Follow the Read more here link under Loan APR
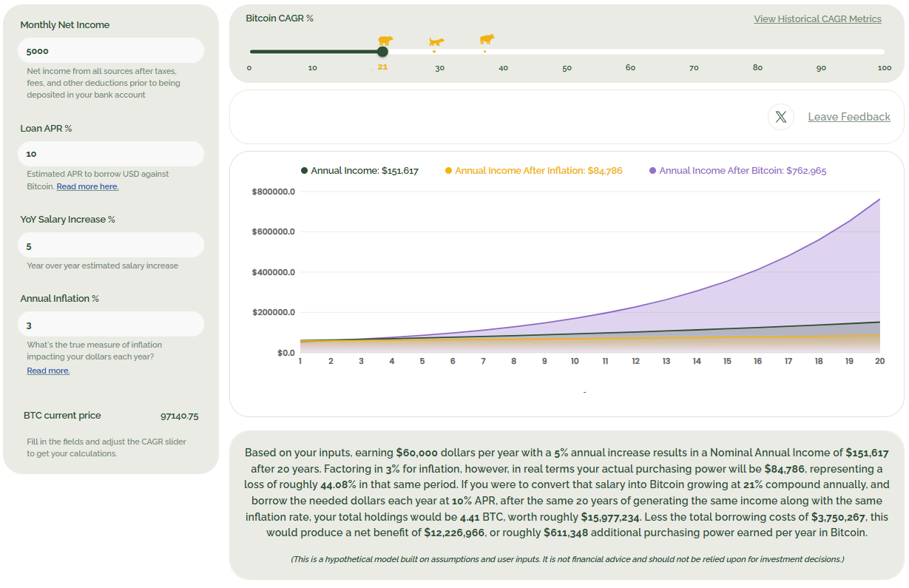The height and width of the screenshot is (588, 909). pyautogui.click(x=87, y=186)
